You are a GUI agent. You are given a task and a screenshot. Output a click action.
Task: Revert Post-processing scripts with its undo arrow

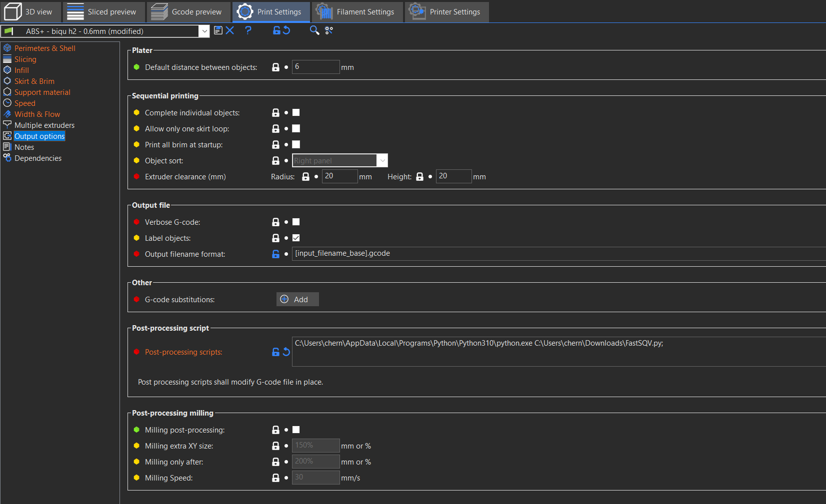coord(286,352)
